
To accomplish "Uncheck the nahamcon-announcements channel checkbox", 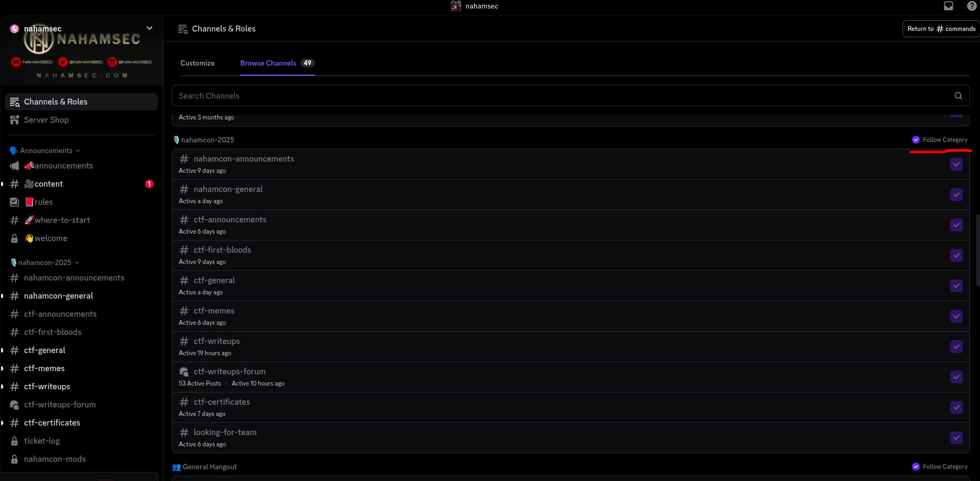I will (x=956, y=164).
